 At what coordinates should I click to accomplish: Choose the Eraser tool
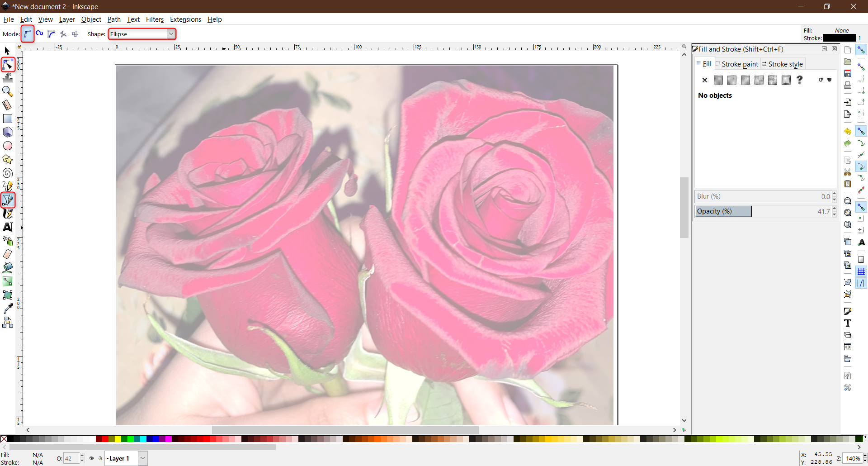coord(7,254)
